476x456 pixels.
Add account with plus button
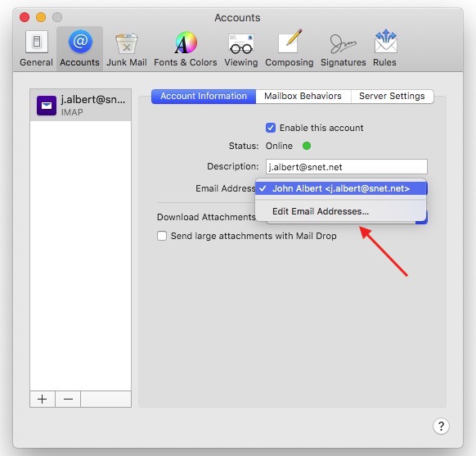click(43, 399)
